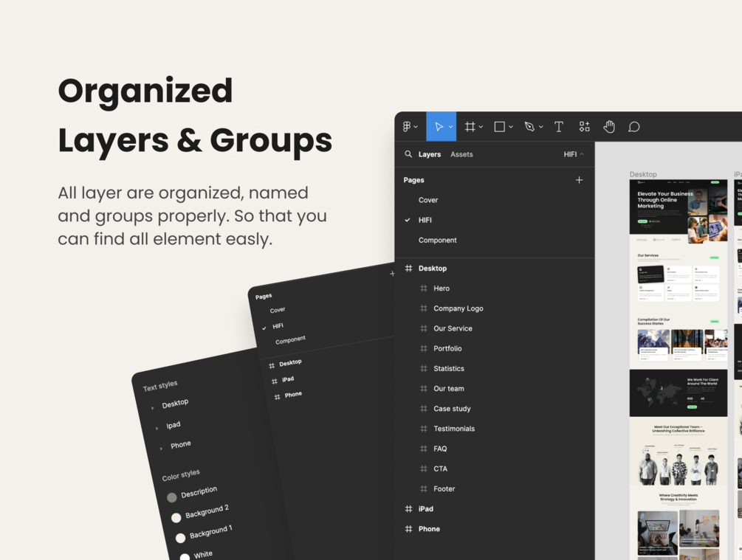This screenshot has height=560, width=742.
Task: Select the Pen tool
Action: coord(529,127)
